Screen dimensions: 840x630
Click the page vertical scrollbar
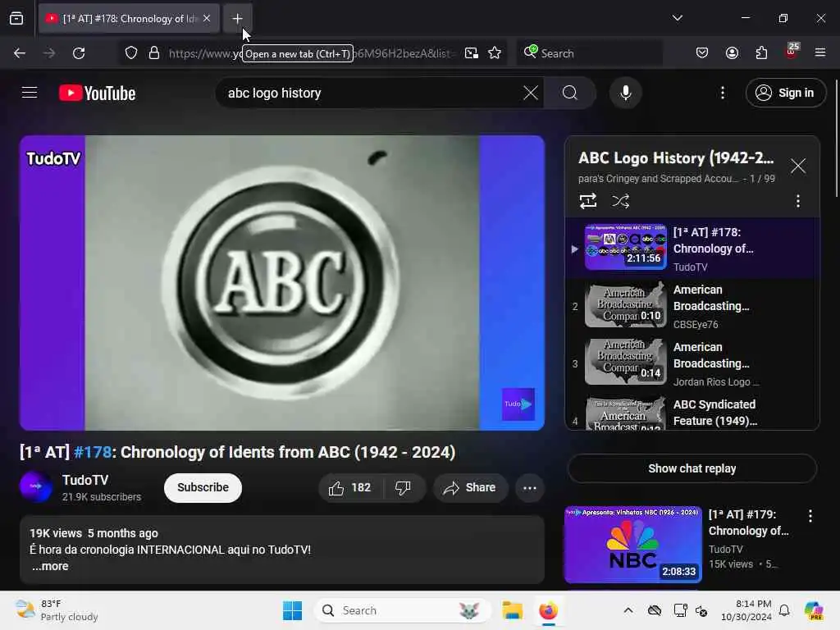coord(836,139)
